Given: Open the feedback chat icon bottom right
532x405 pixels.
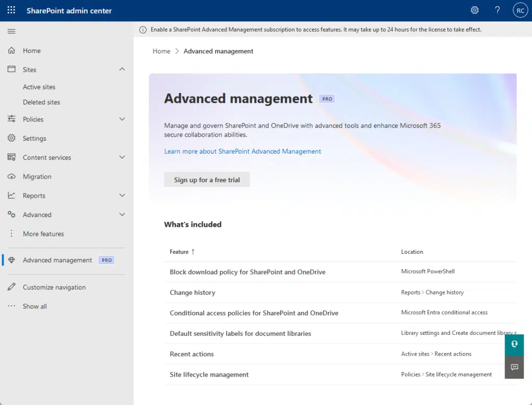Looking at the screenshot, I should 514,368.
